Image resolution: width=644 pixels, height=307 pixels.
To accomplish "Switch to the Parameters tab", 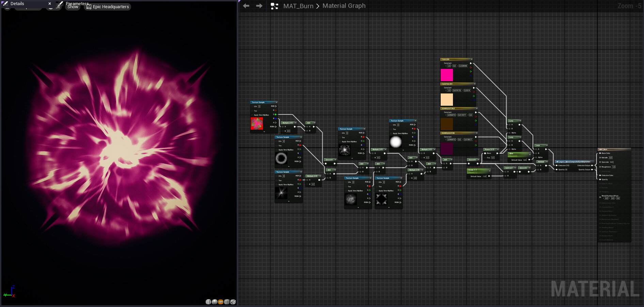I will [x=77, y=3].
